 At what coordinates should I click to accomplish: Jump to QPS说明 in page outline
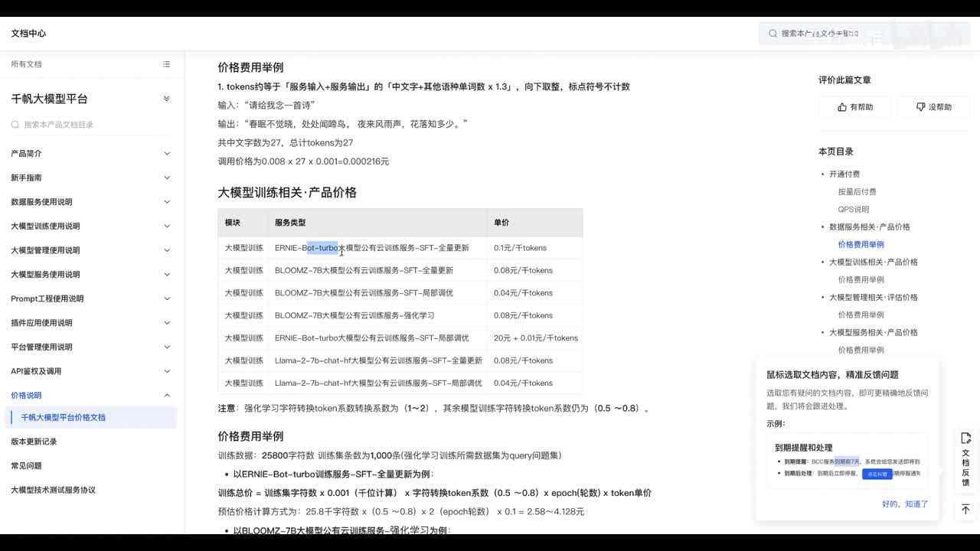click(853, 210)
